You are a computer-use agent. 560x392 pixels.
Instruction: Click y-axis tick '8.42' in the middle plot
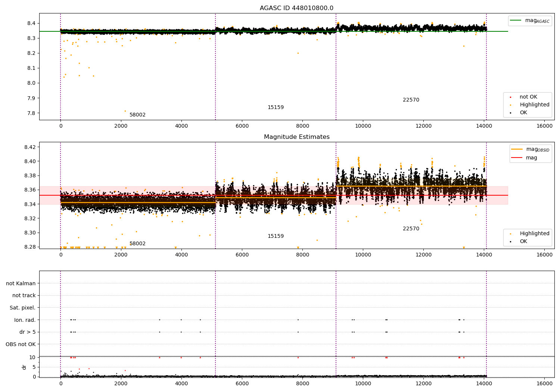click(29, 147)
